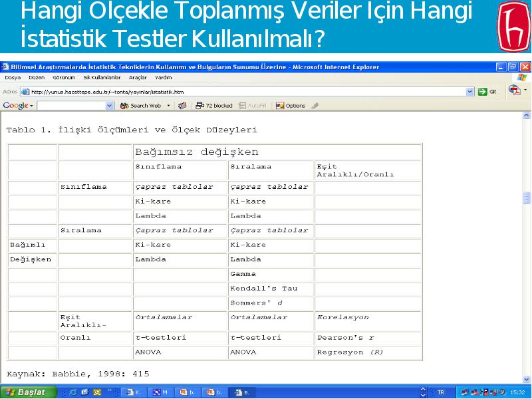The height and width of the screenshot is (399, 532).
Task: Click the TR language indicator
Action: tap(441, 392)
